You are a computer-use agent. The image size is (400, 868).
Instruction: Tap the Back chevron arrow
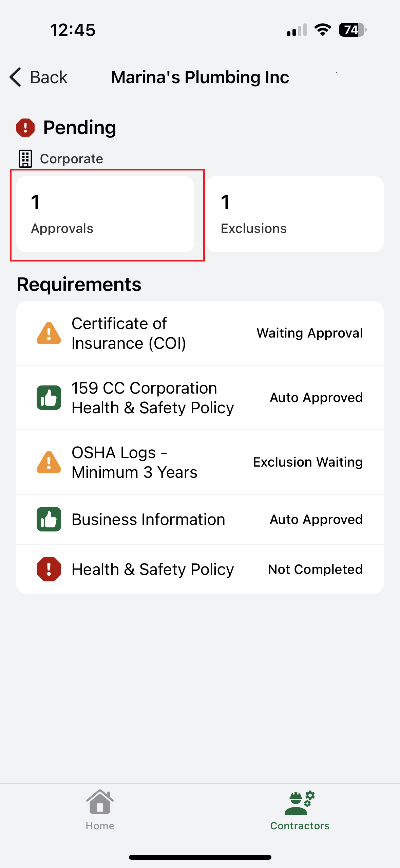tap(16, 77)
